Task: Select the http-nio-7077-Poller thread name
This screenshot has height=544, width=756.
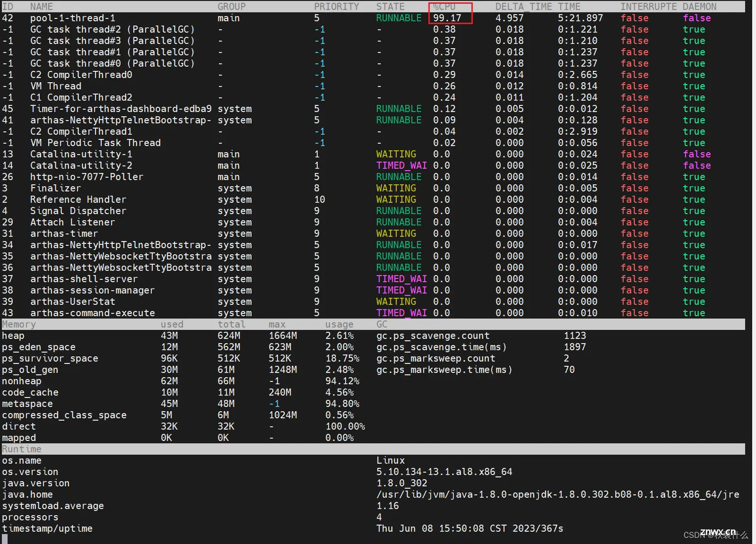Action: 87,177
